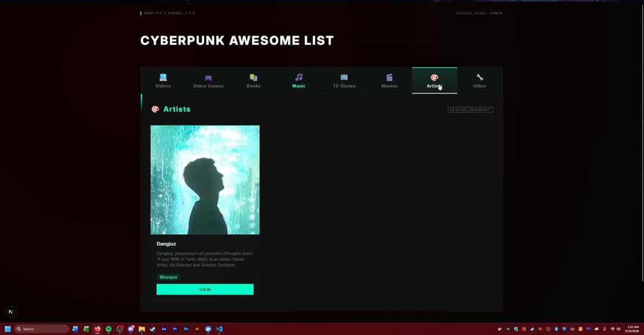Open Adobe Illustrator from the taskbar
The height and width of the screenshot is (335, 644).
[197, 329]
